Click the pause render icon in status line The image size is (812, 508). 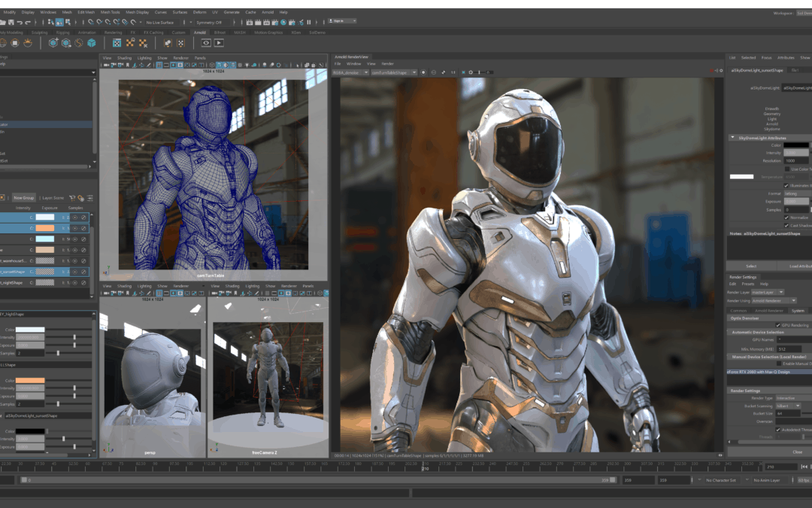click(x=309, y=23)
